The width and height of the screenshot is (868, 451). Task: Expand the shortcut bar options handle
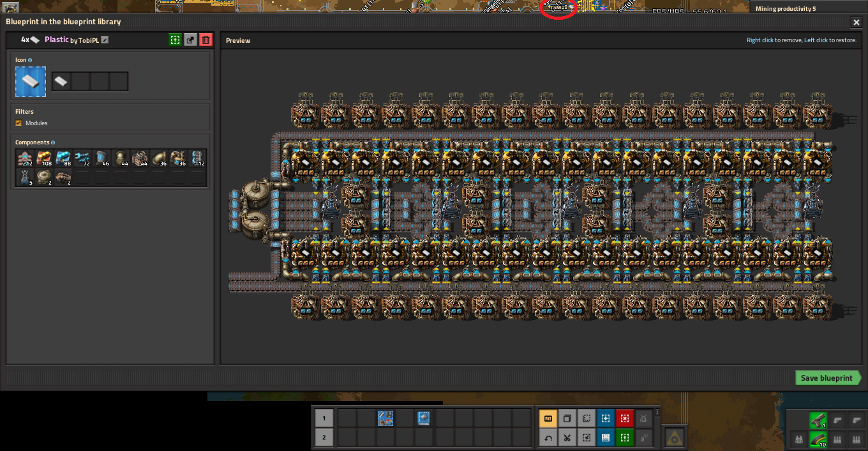point(657,412)
